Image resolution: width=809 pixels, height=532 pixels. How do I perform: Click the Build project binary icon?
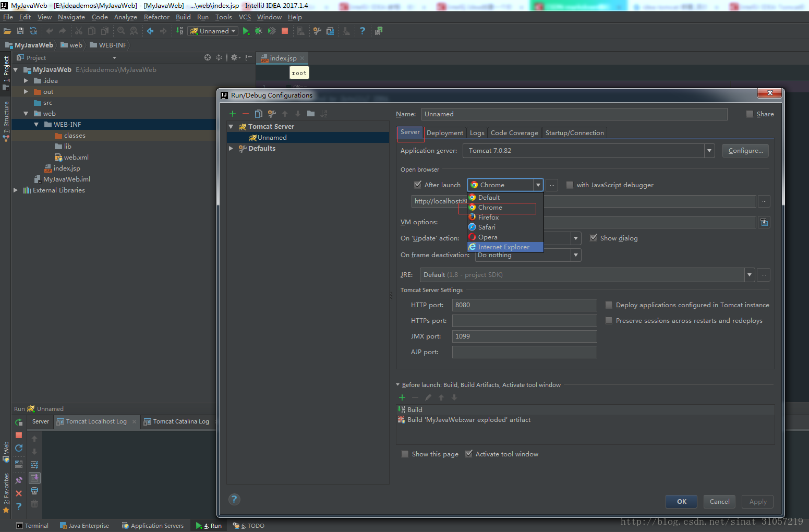(x=180, y=31)
